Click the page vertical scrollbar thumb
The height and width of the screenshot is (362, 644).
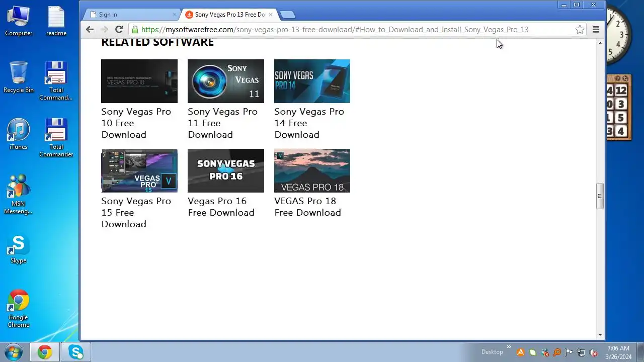click(x=600, y=196)
